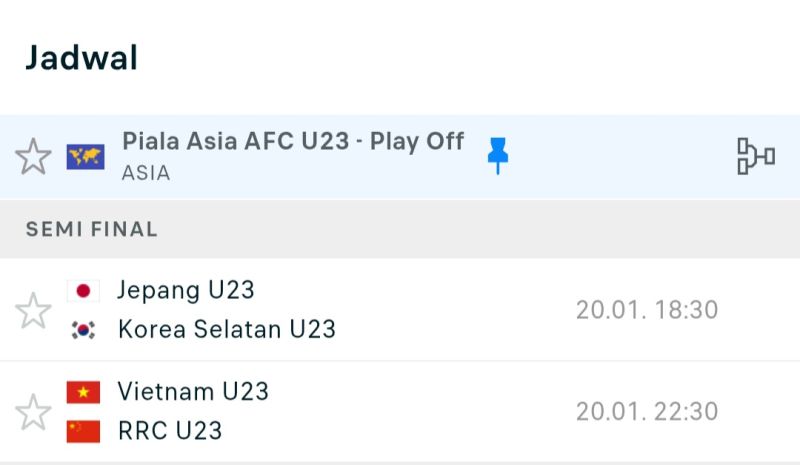The height and width of the screenshot is (465, 800).
Task: Click the Japan flag icon
Action: [x=84, y=291]
